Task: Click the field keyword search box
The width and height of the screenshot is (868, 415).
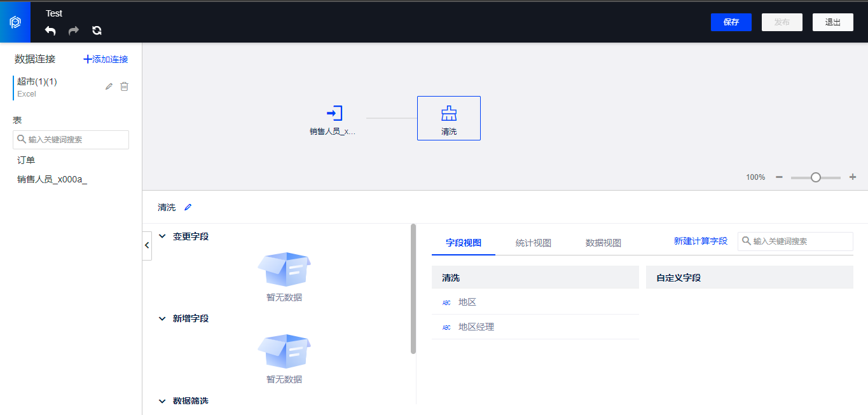Action: coord(796,242)
